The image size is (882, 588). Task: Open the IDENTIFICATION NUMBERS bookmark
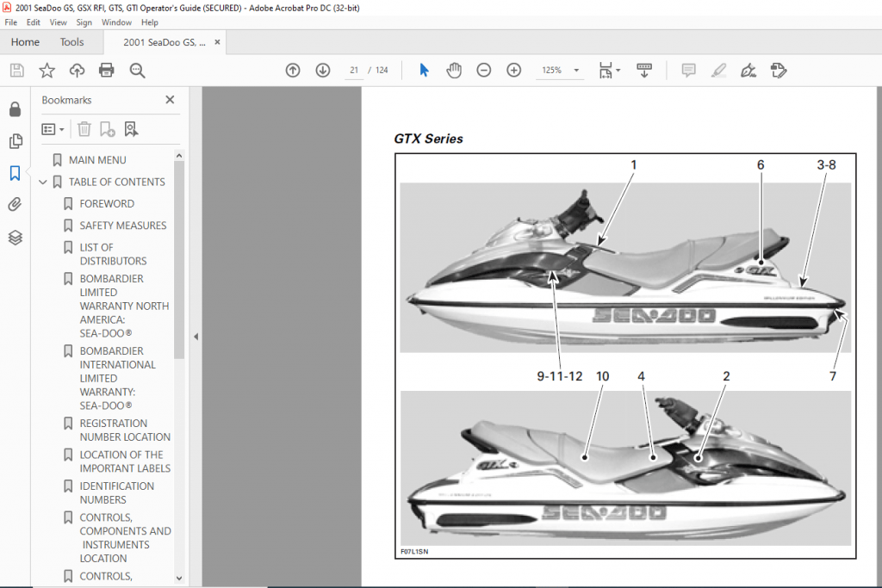[x=116, y=493]
